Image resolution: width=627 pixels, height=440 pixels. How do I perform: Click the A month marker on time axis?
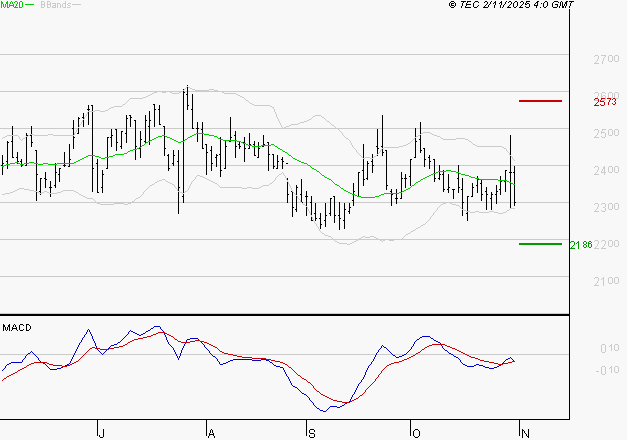tap(212, 433)
